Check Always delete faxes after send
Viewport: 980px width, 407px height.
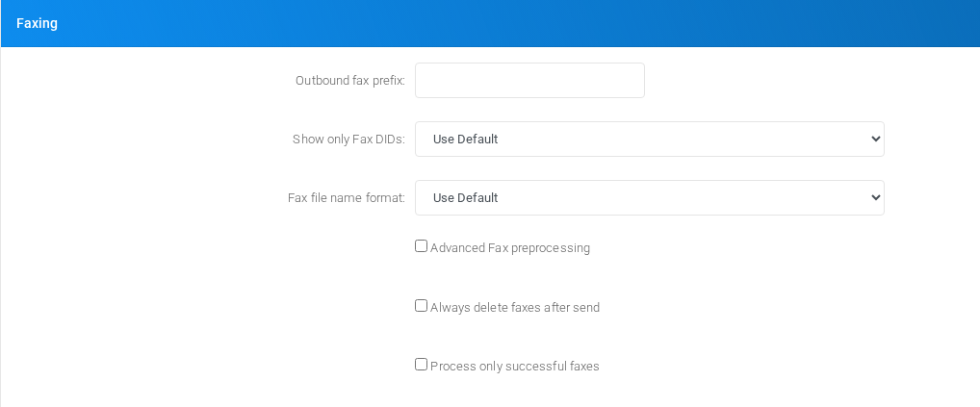click(x=422, y=306)
